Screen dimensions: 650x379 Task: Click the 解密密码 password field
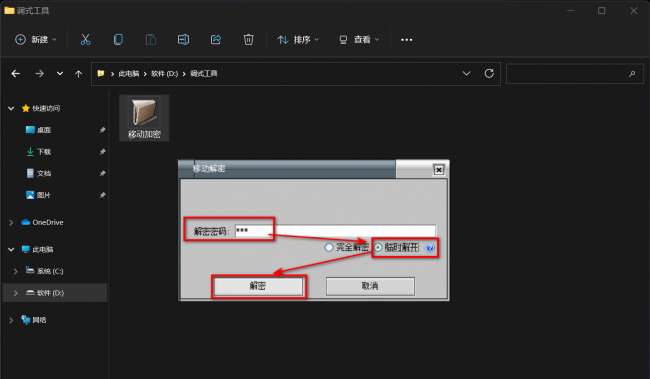tap(335, 231)
